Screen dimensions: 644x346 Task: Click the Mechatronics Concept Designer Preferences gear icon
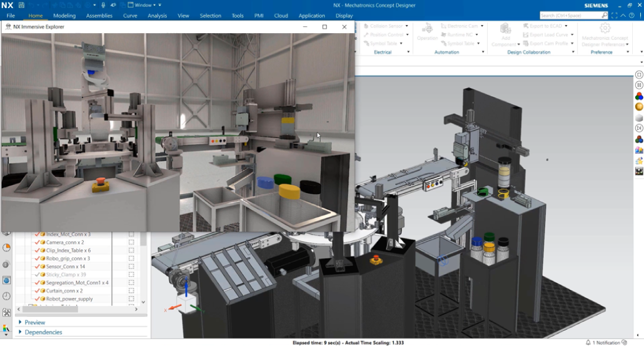coord(605,28)
